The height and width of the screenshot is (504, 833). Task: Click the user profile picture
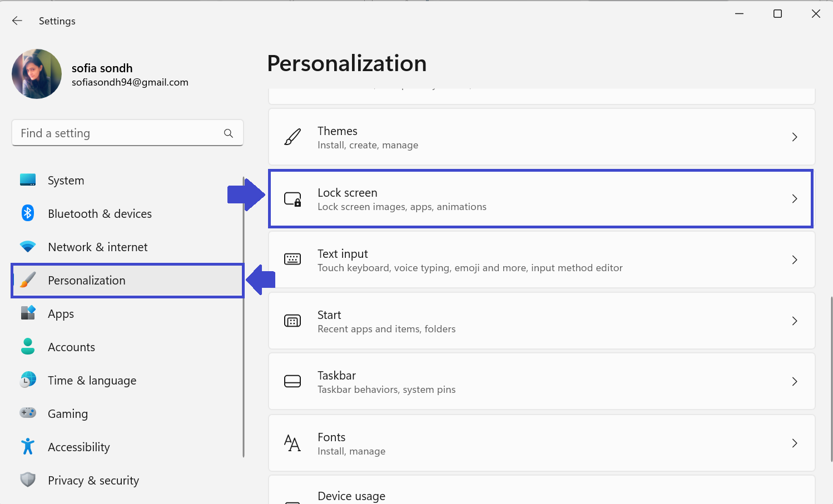click(37, 74)
